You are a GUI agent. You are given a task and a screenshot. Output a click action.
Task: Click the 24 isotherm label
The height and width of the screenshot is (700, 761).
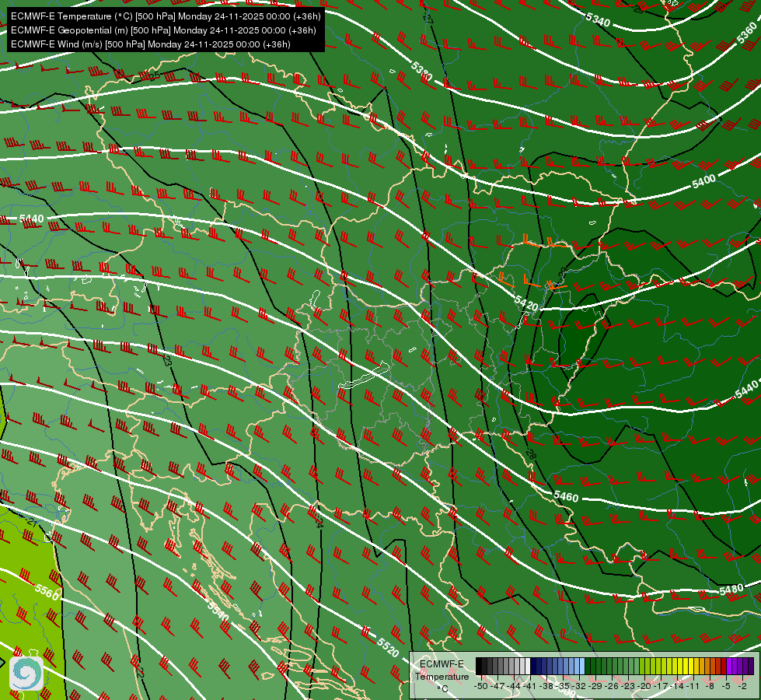pos(319,523)
